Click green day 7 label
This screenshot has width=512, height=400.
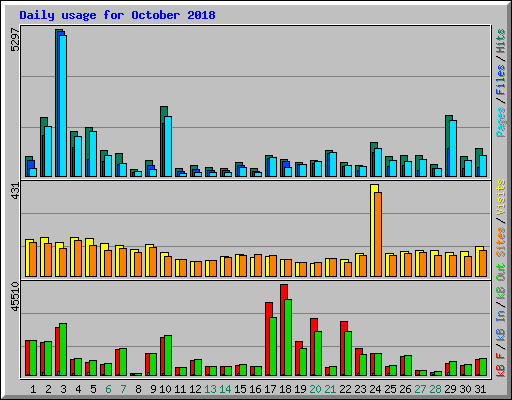click(123, 389)
